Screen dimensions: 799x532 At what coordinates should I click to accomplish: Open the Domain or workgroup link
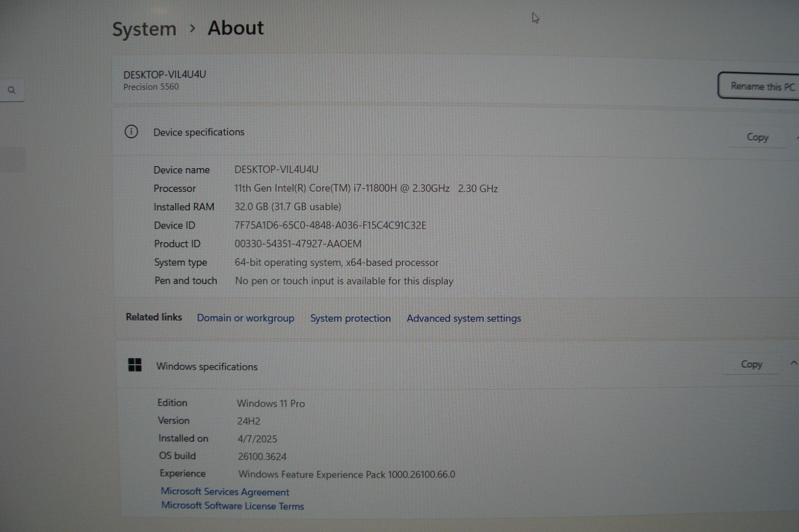246,318
